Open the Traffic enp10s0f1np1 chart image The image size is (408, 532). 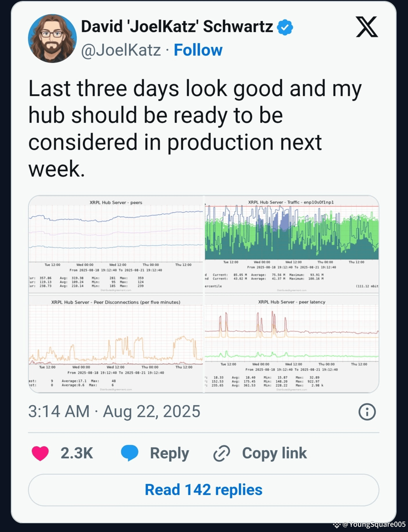[x=292, y=245]
